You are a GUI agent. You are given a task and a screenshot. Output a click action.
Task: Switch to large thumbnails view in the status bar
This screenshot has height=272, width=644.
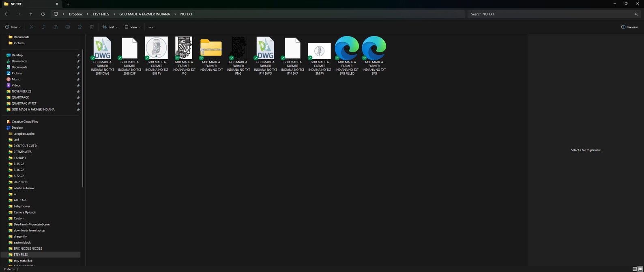coord(640,269)
